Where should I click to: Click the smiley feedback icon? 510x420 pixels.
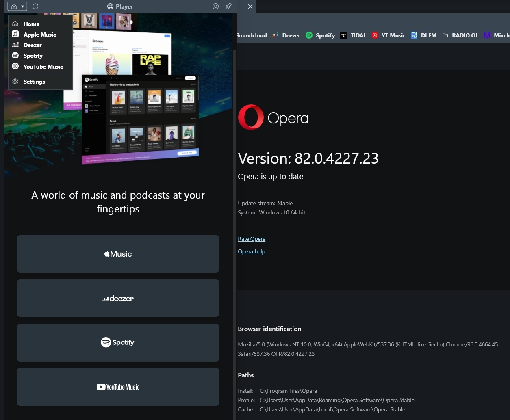215,6
